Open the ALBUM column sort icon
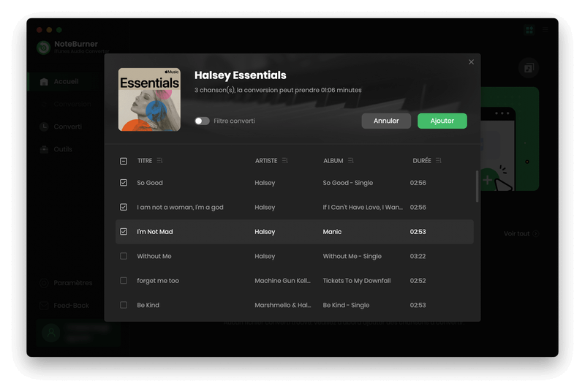585x392 pixels. 351,160
